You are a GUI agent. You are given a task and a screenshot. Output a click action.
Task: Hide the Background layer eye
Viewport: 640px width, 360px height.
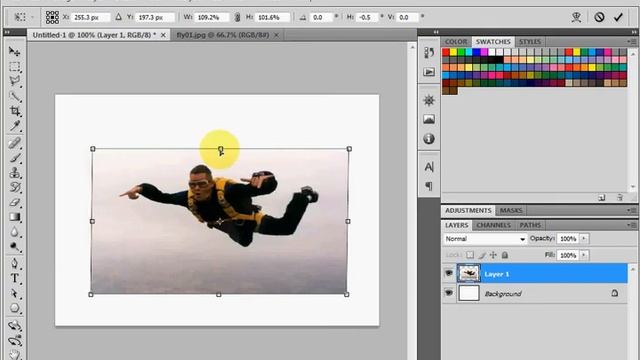click(x=449, y=293)
